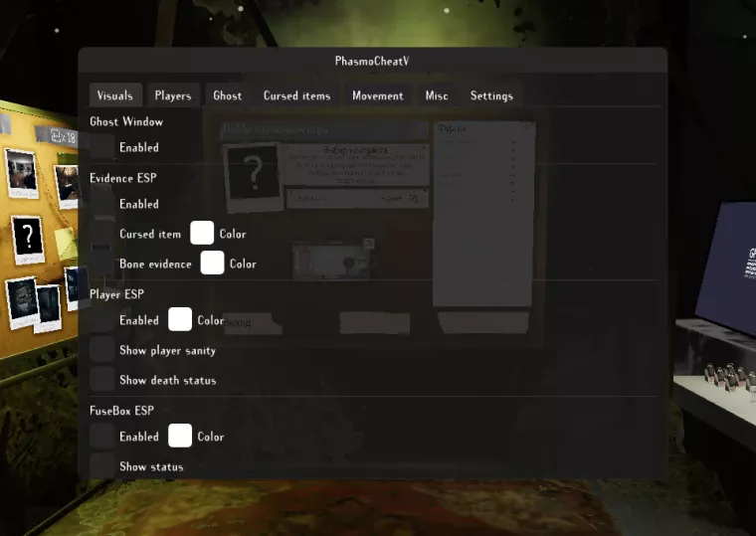
Task: Toggle Show death status checkbox
Action: coord(101,380)
